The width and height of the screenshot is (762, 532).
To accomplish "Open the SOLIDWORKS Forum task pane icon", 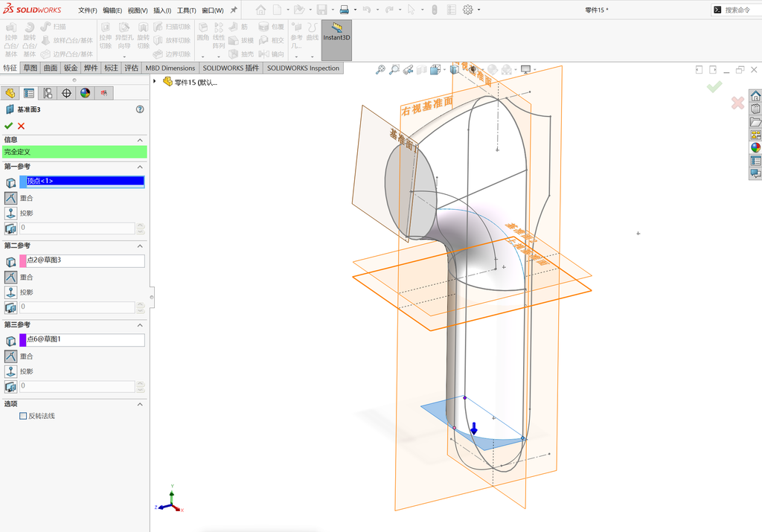I will click(756, 173).
